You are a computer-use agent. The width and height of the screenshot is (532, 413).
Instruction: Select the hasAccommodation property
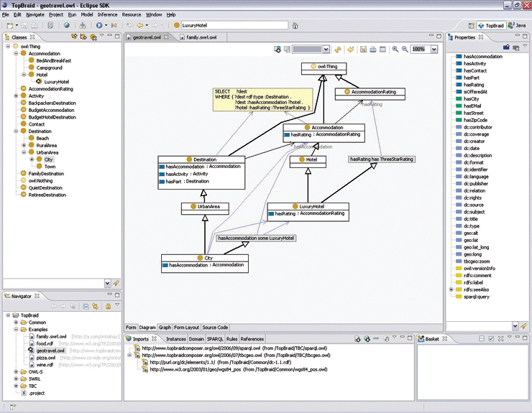tap(482, 57)
